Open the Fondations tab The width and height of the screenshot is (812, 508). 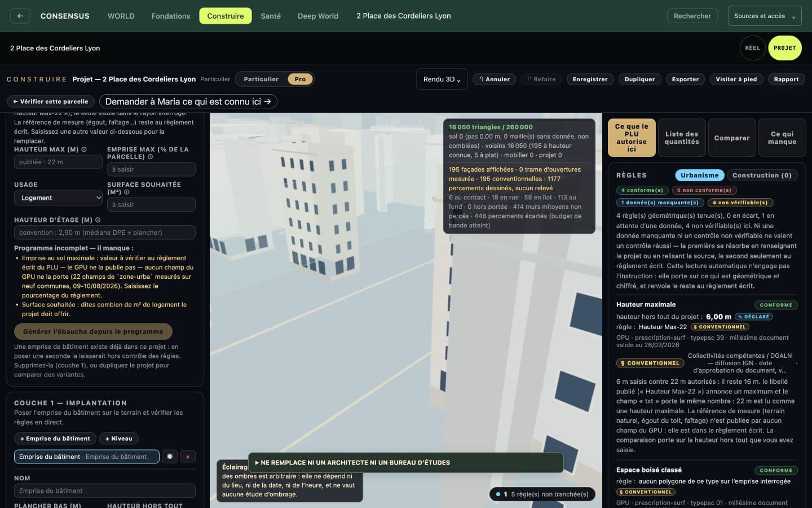171,16
